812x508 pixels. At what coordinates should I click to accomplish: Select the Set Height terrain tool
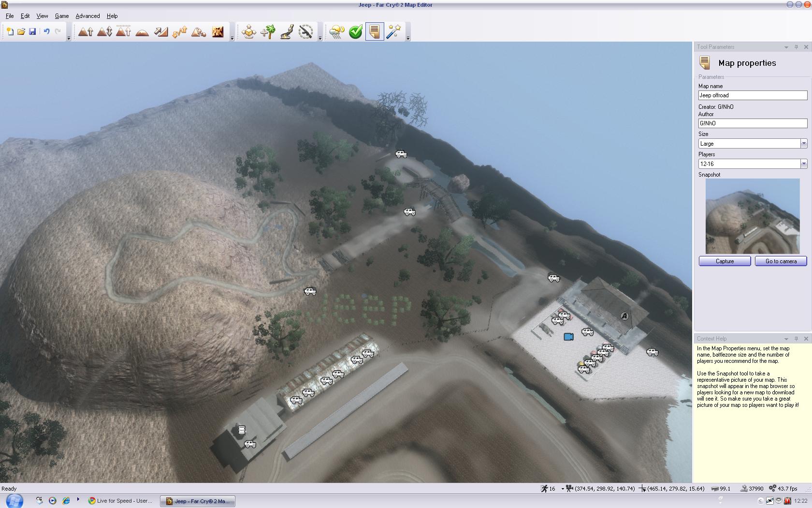(123, 32)
